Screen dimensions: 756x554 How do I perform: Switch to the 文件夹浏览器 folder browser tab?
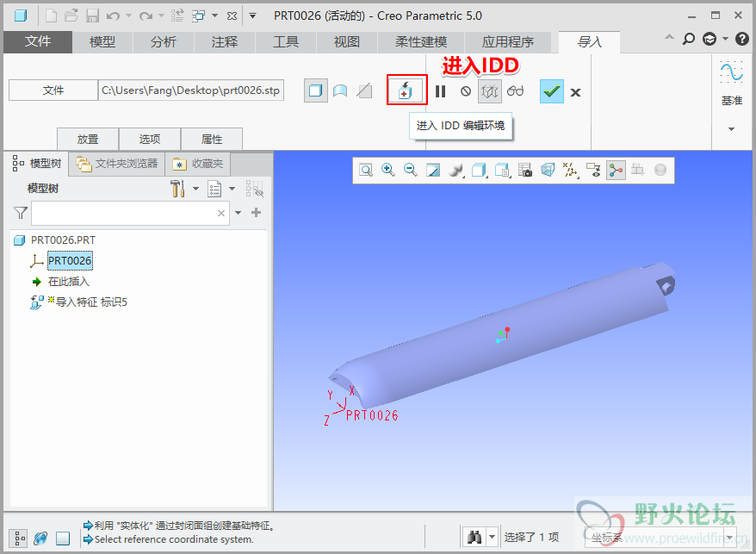coord(117,164)
